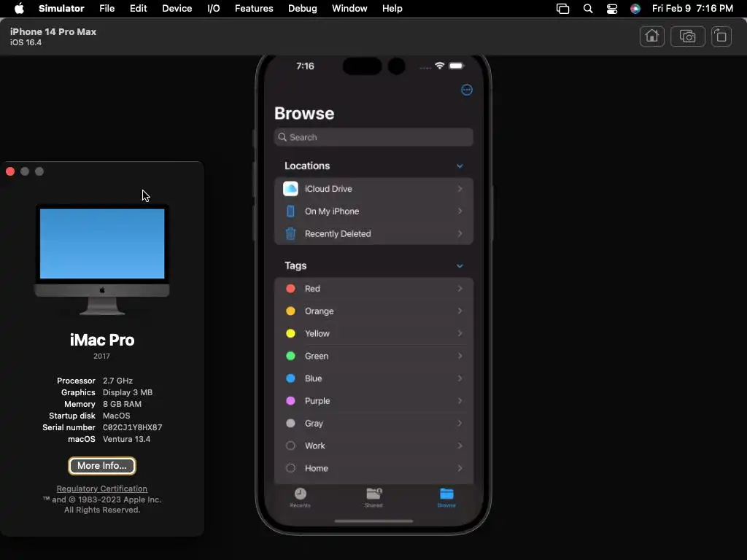Open the Device menu
The height and width of the screenshot is (560, 747).
pyautogui.click(x=177, y=9)
